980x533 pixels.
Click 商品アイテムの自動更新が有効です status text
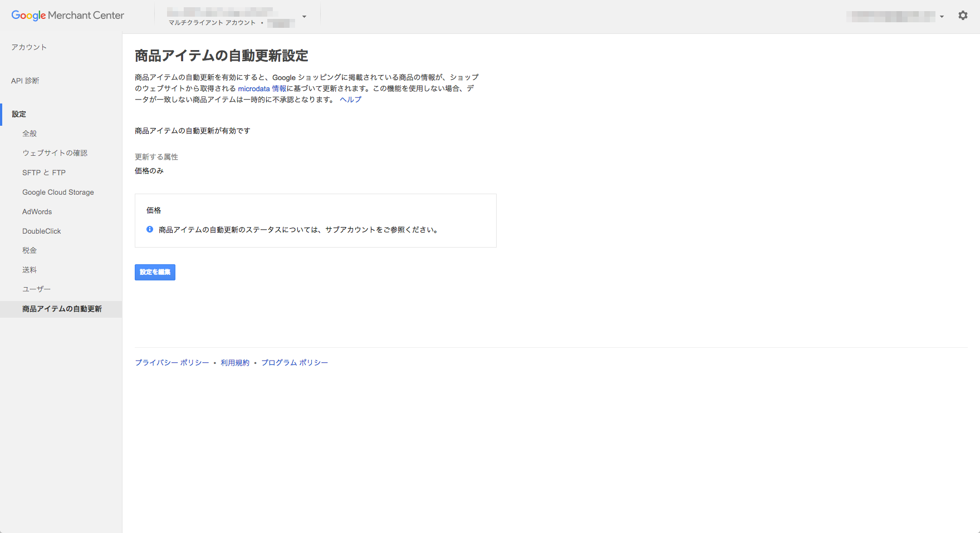(x=193, y=131)
